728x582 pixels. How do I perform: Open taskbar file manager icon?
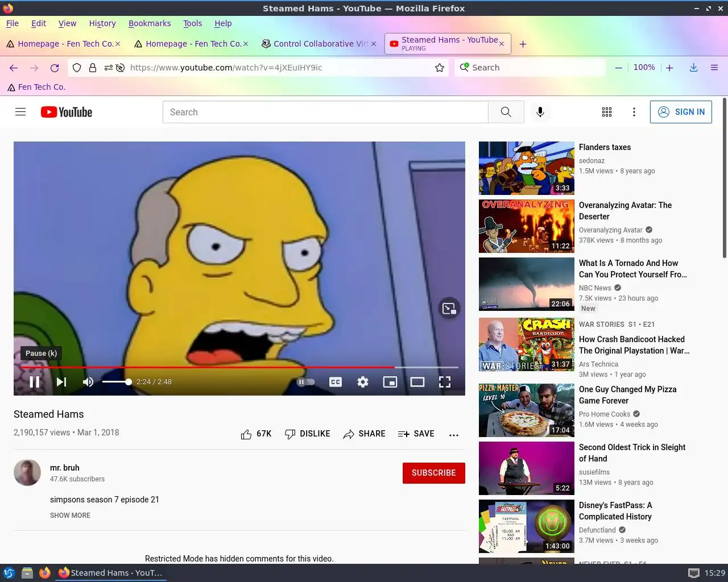(x=27, y=573)
